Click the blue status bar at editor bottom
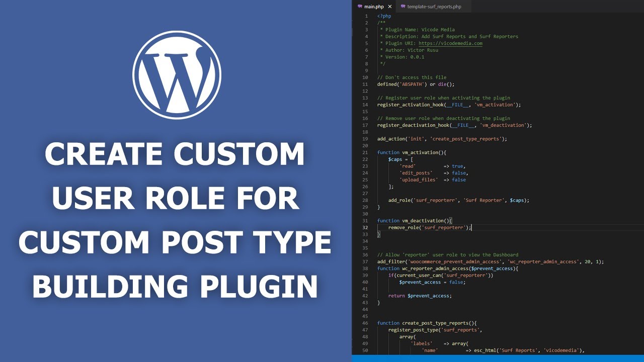 (x=498, y=358)
